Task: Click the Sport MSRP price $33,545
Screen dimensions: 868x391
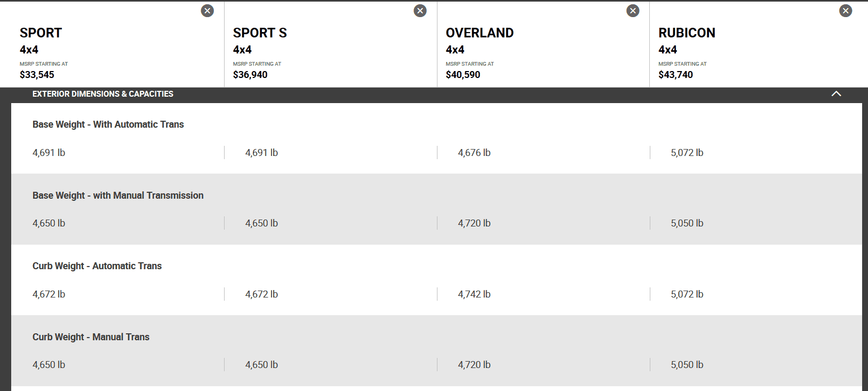Action: (x=37, y=75)
